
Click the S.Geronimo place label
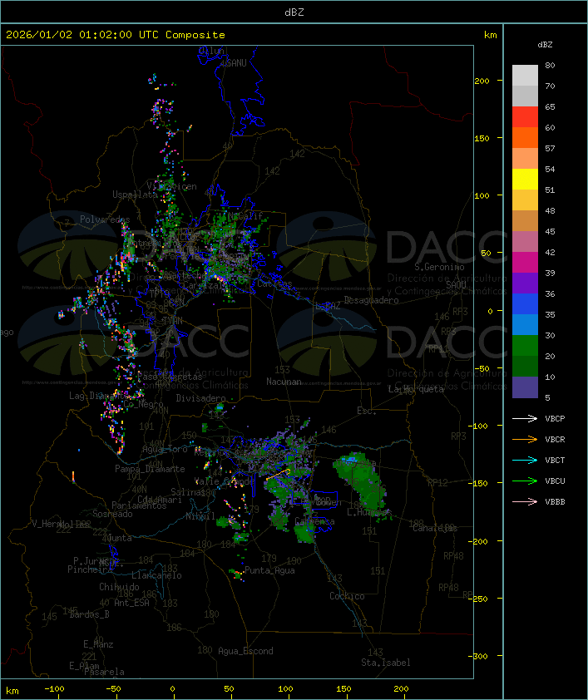439,267
